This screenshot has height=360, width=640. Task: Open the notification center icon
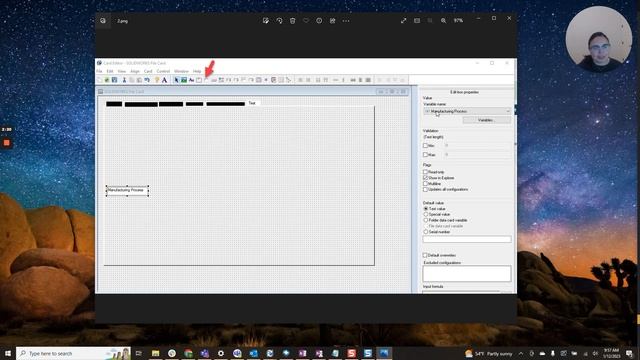pos(629,353)
